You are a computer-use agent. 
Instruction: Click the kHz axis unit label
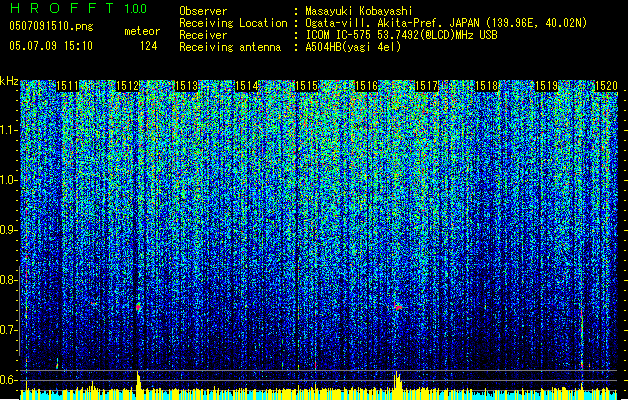[9, 81]
